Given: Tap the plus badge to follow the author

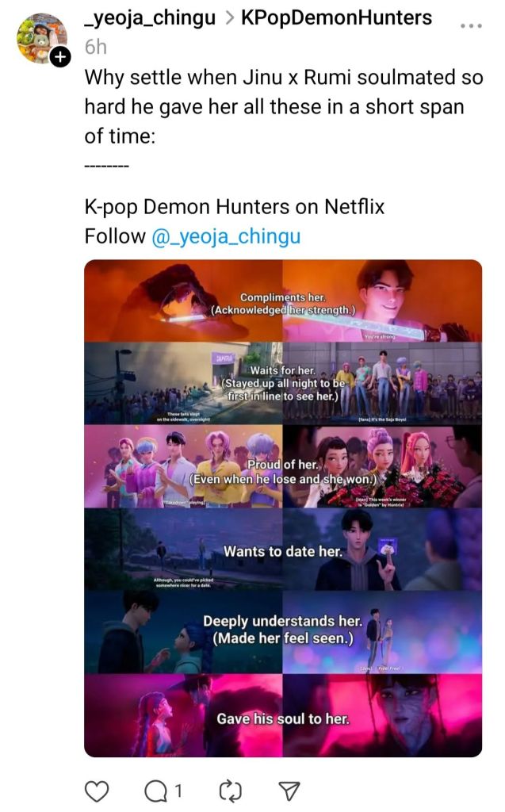Looking at the screenshot, I should click(x=59, y=57).
